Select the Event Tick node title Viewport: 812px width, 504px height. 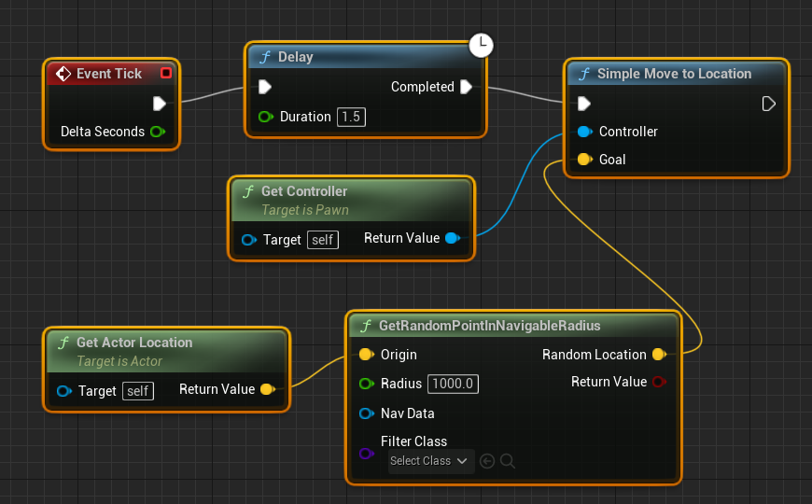point(109,74)
